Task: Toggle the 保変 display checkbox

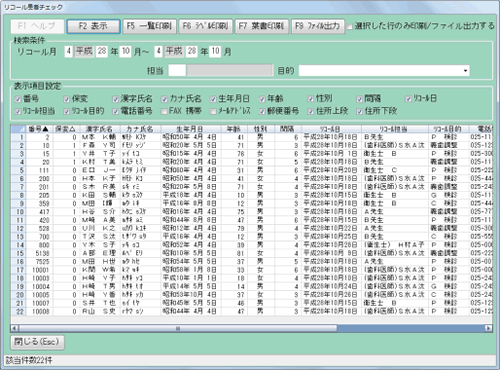Action: tap(67, 99)
